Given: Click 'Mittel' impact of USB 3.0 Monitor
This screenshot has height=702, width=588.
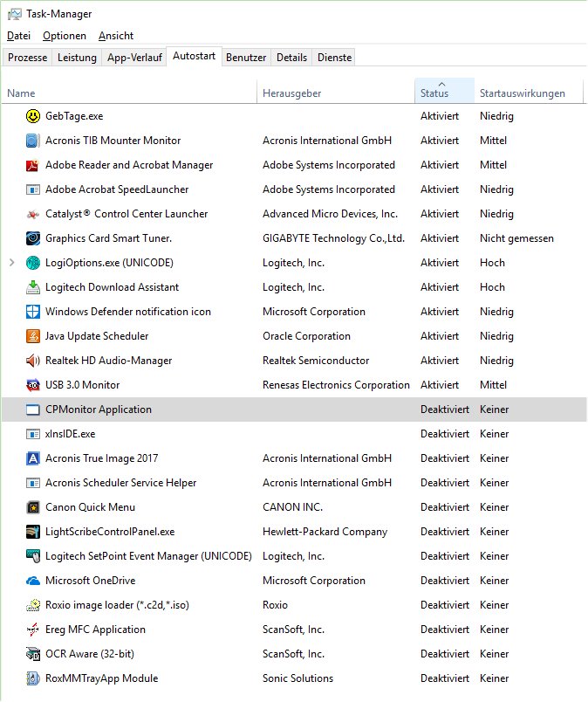Looking at the screenshot, I should pos(493,385).
